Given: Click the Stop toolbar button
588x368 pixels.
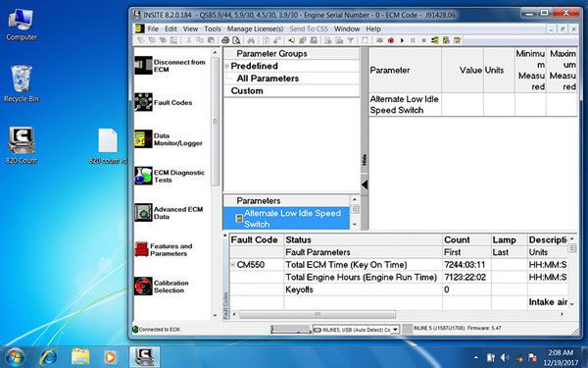Looking at the screenshot, I should tap(423, 40).
